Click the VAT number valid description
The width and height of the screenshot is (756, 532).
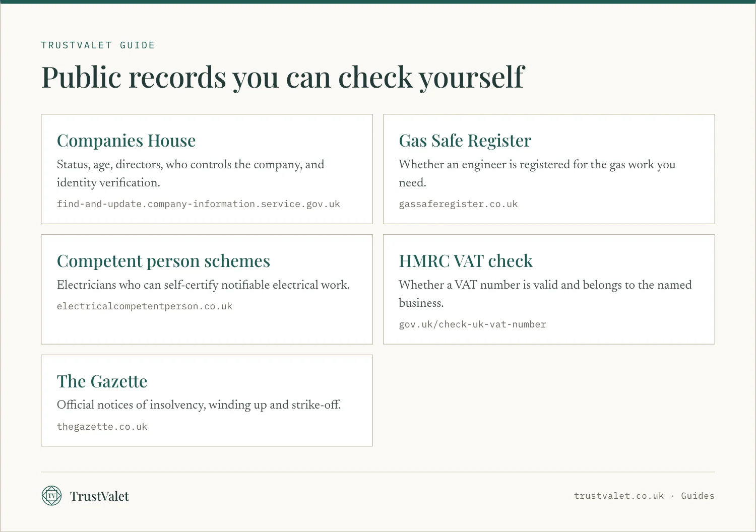545,294
